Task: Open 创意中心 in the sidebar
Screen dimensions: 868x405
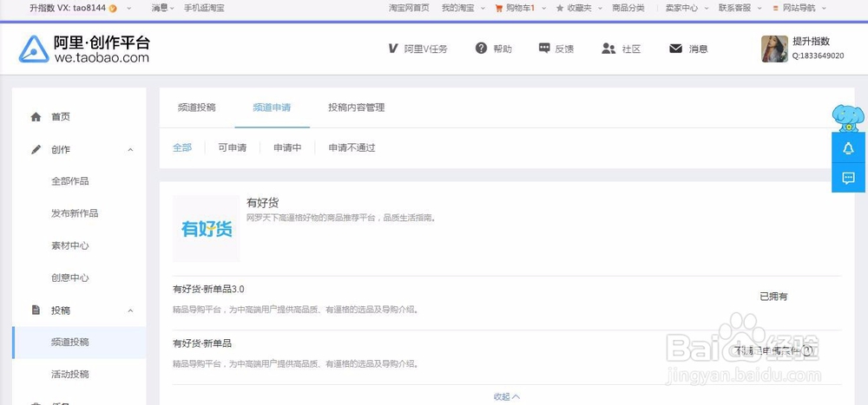Action: (70, 278)
